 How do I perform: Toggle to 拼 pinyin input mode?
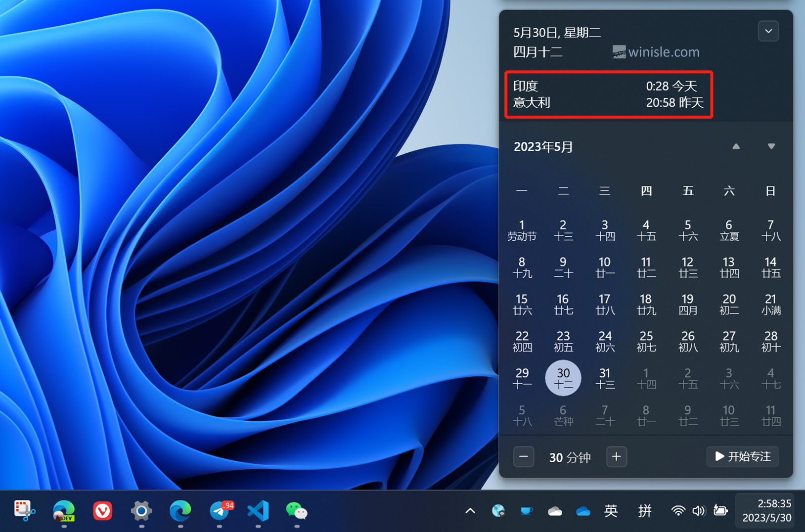click(x=644, y=511)
